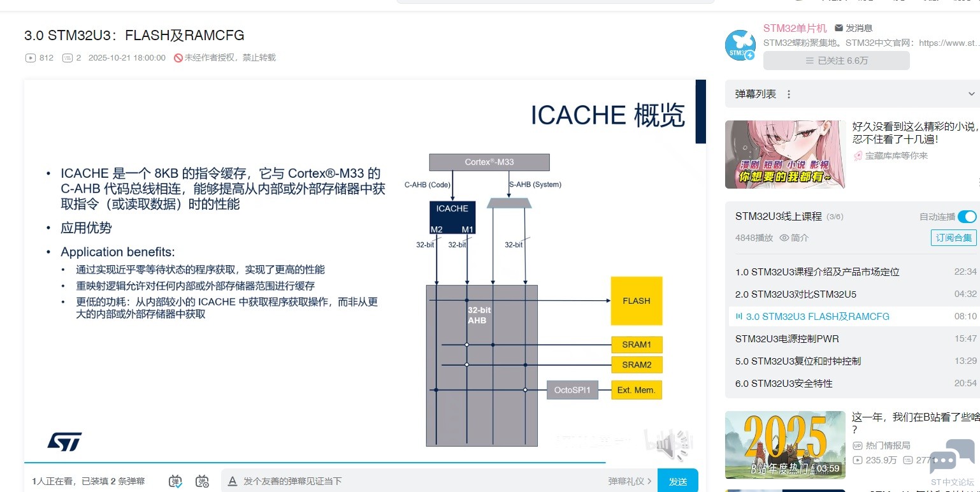Screen dimensions: 980x492
Task: Open danmaku display settings icon
Action: 202,481
